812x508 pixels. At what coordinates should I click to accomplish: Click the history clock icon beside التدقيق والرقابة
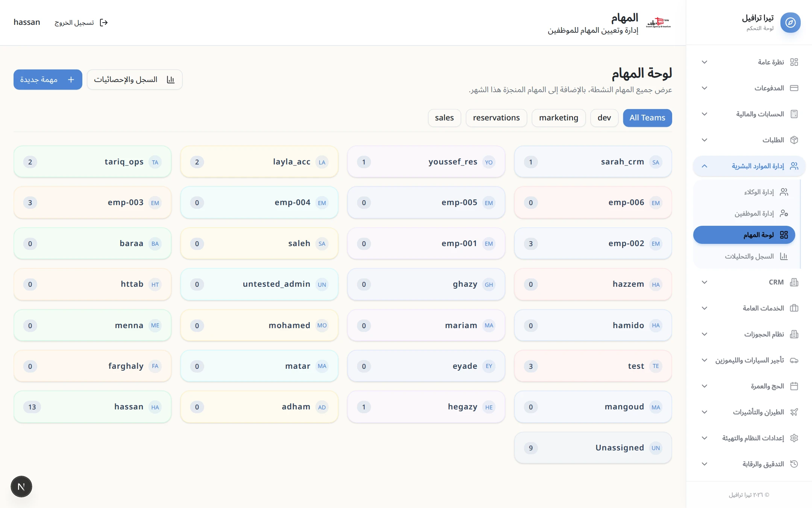coord(794,464)
